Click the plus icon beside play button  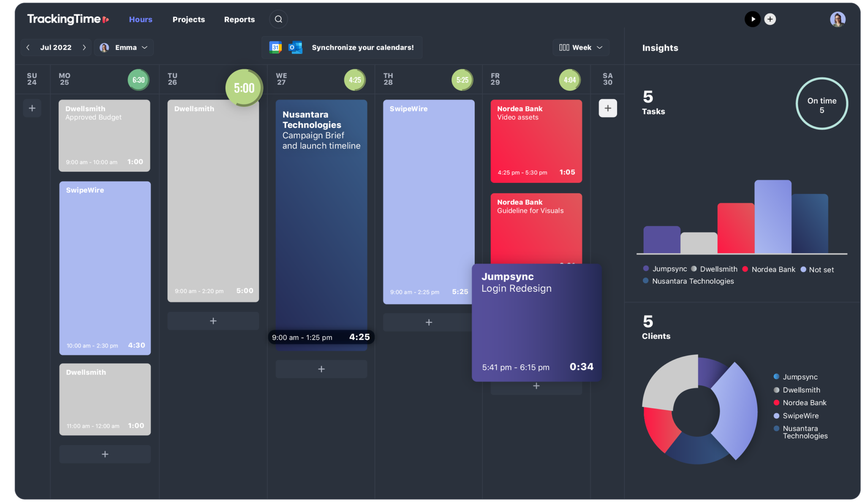click(x=770, y=19)
